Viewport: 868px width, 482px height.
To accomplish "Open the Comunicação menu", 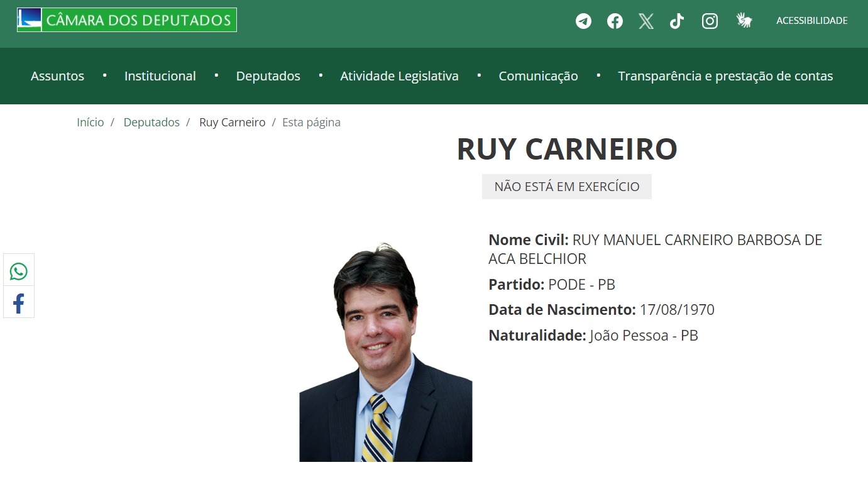I will [x=538, y=76].
